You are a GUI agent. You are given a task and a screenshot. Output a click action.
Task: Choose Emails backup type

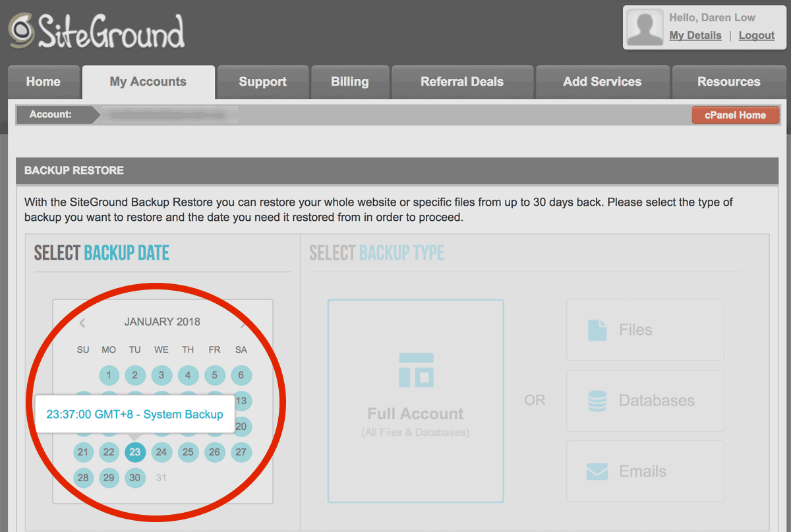tap(645, 472)
